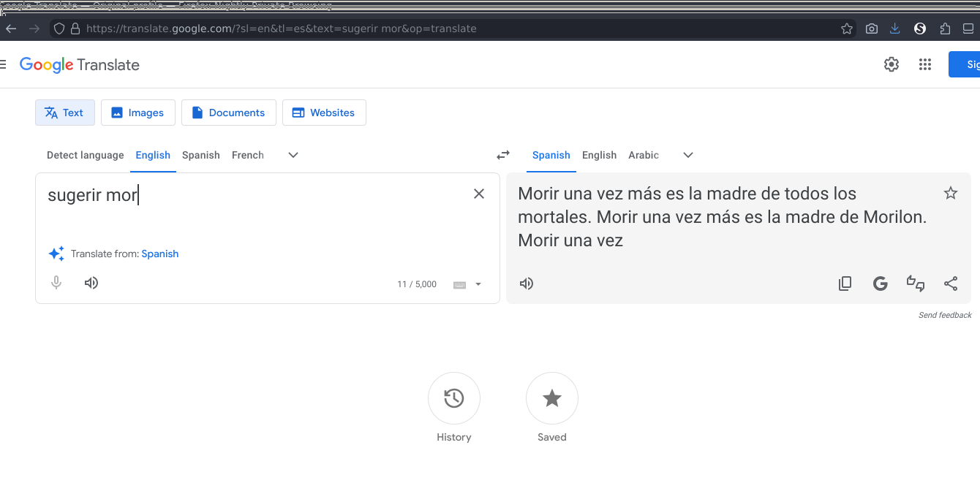Open the main hamburger menu

pos(3,64)
